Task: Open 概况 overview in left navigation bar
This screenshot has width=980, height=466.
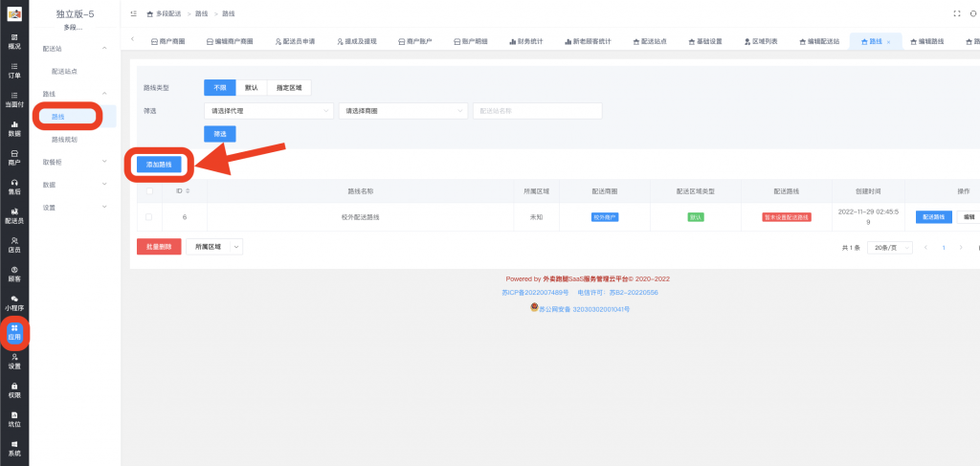Action: pos(14,42)
